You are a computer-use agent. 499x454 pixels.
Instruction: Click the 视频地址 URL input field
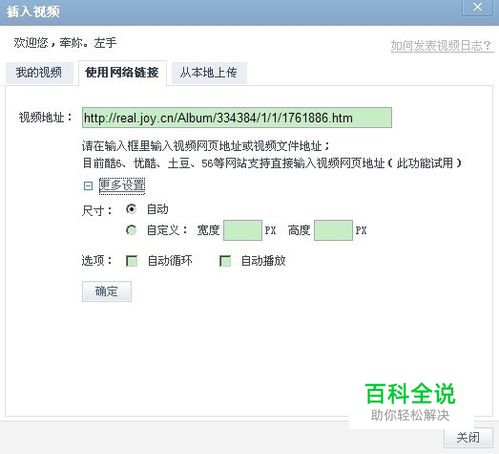(x=237, y=117)
